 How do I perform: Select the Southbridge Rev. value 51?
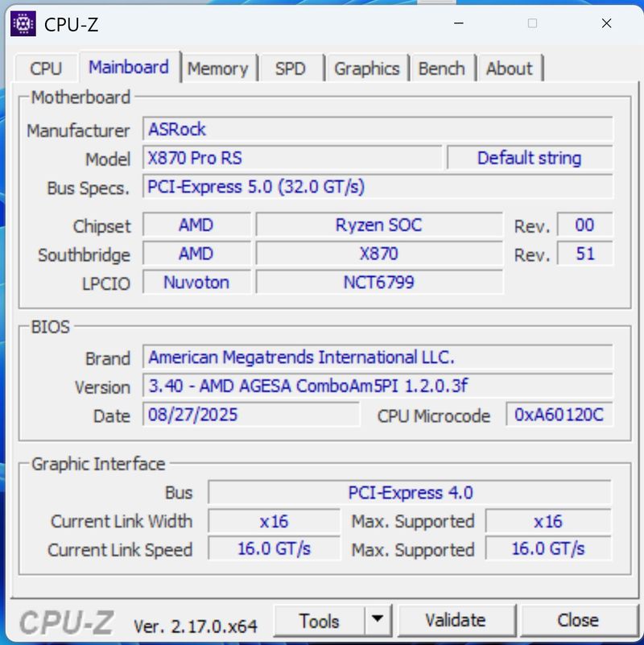[x=584, y=254]
